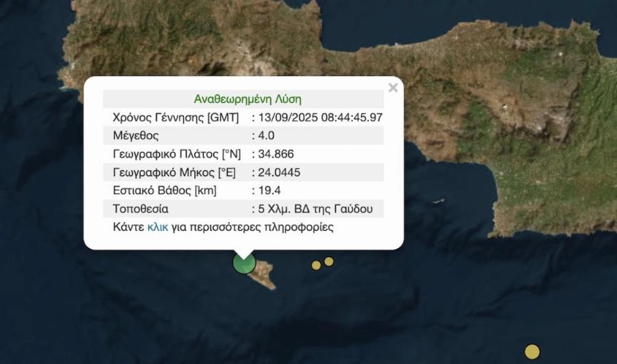The image size is (617, 364).
Task: Click the longitude value 24.0445
Action: (278, 172)
